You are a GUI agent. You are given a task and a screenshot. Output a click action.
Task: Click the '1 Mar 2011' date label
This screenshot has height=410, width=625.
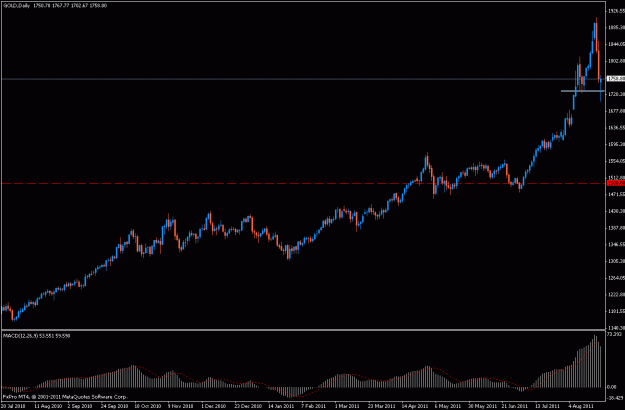pyautogui.click(x=347, y=406)
